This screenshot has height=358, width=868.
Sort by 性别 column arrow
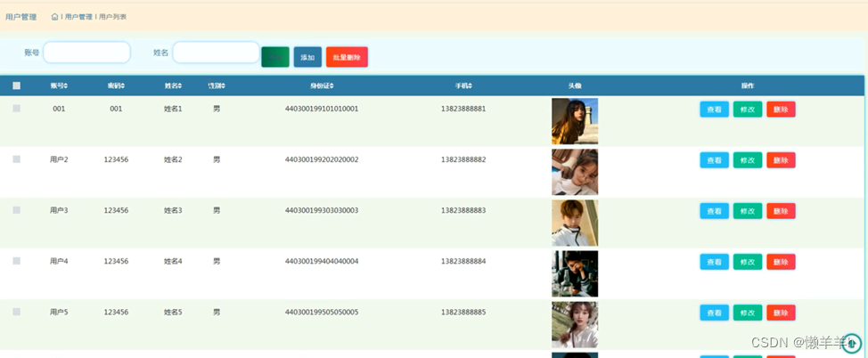click(x=223, y=85)
